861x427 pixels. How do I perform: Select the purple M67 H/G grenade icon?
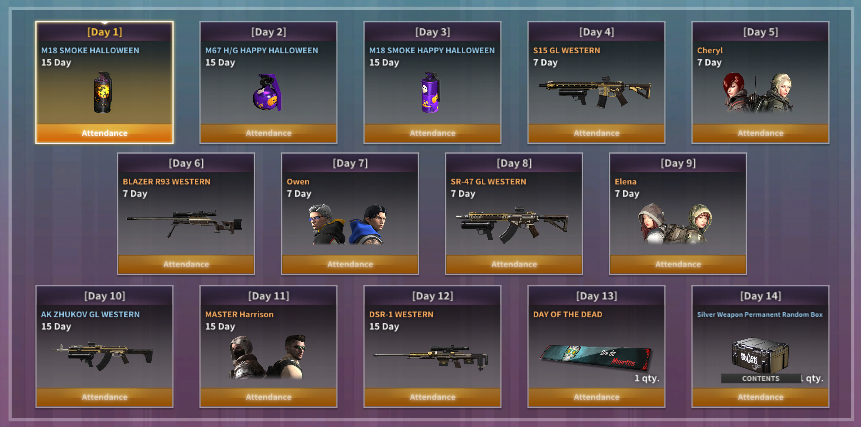coord(267,92)
